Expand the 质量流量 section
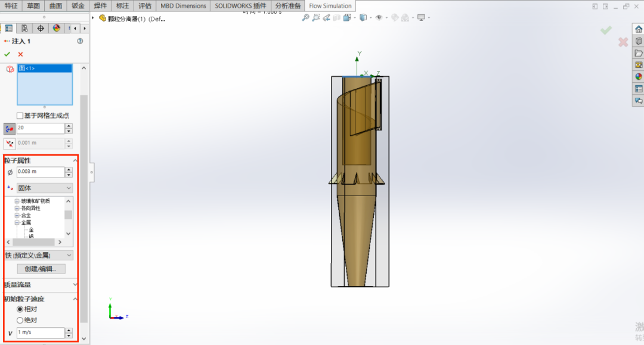Viewport: 644px width, 345px height. (x=75, y=284)
